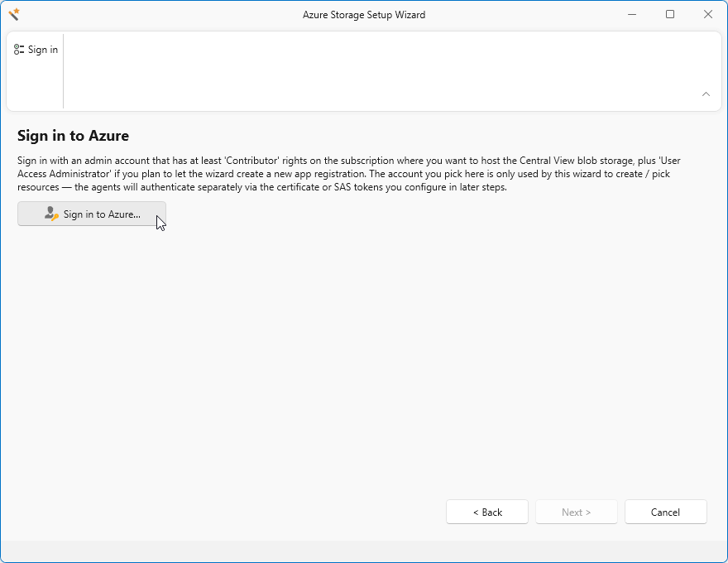728x563 pixels.
Task: Click the 'Azure Storage Setup Wizard' title text
Action: click(364, 15)
